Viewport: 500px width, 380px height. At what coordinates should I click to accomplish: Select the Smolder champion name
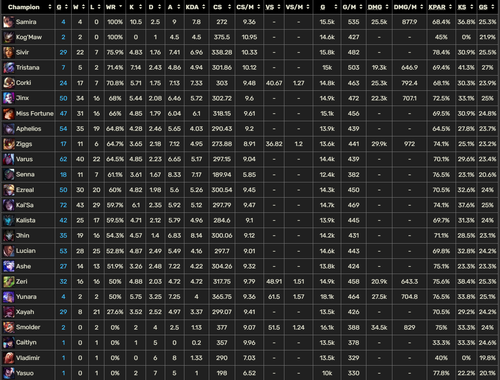click(x=28, y=327)
